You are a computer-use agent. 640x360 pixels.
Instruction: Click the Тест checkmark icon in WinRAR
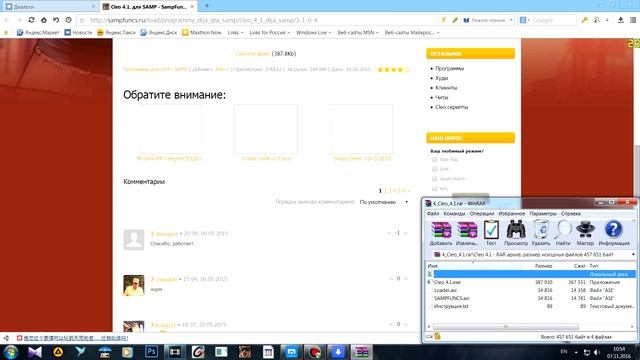pyautogui.click(x=491, y=230)
